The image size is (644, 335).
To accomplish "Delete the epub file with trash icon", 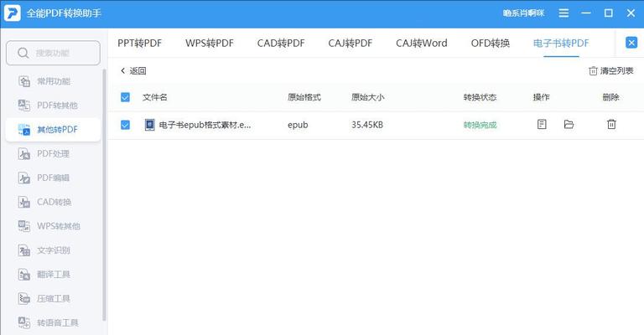I will pyautogui.click(x=611, y=124).
